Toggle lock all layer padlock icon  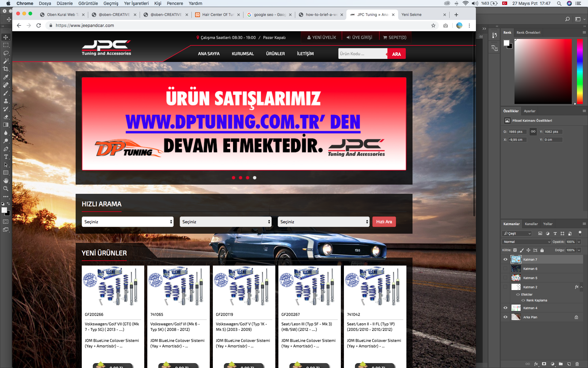coord(542,250)
